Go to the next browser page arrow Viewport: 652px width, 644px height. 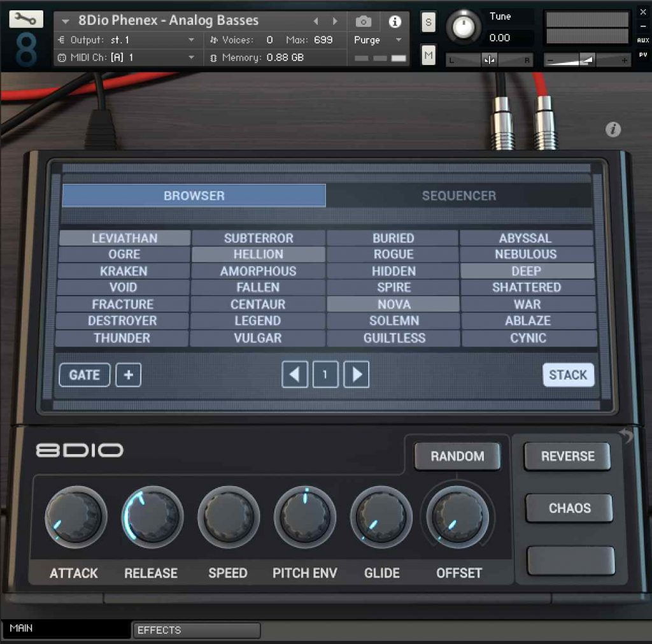coord(357,375)
